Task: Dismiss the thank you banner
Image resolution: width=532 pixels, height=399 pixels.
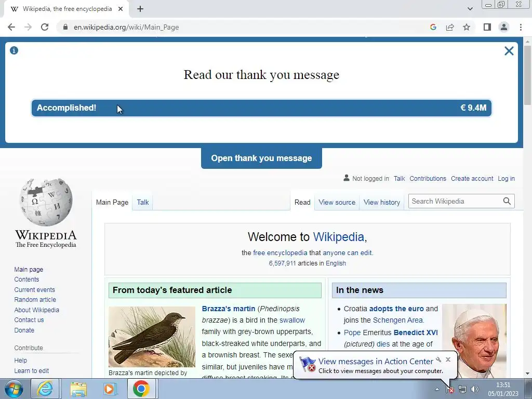Action: click(509, 51)
